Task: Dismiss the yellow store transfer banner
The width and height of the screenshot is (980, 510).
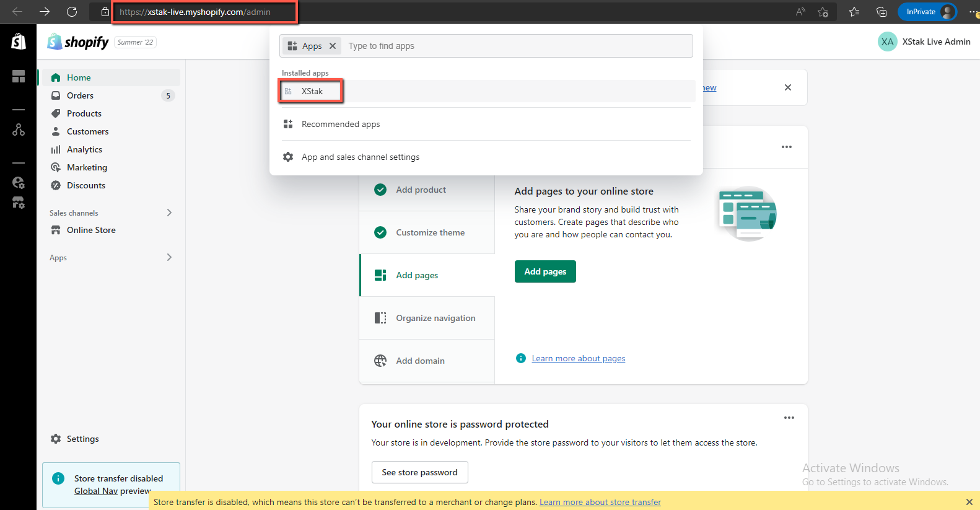Action: (x=969, y=502)
